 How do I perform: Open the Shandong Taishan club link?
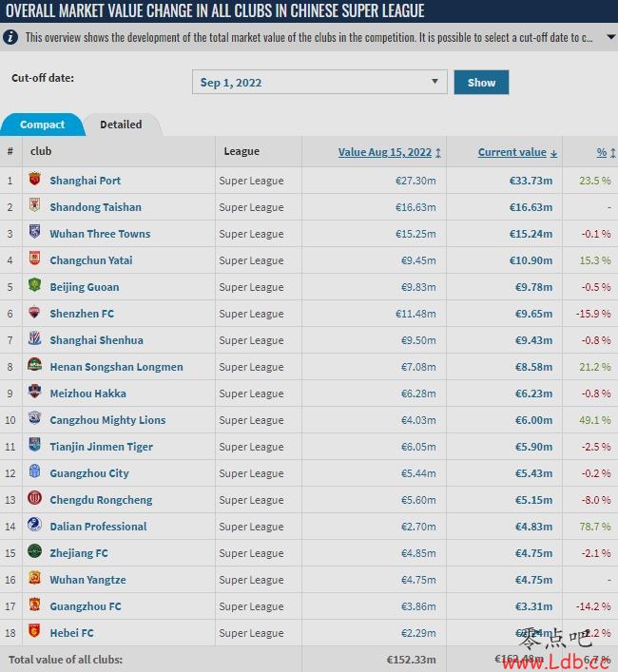point(96,207)
